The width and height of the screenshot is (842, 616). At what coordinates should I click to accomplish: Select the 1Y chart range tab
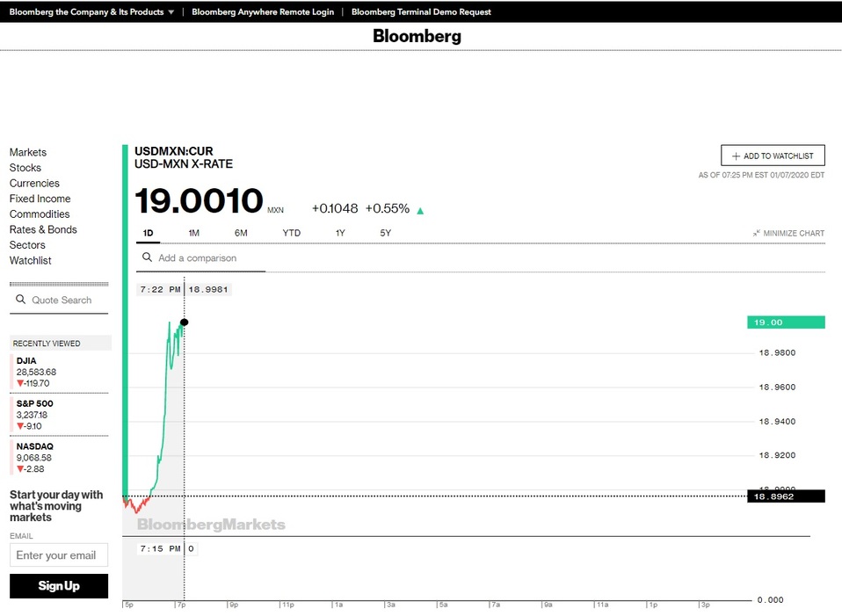(340, 233)
